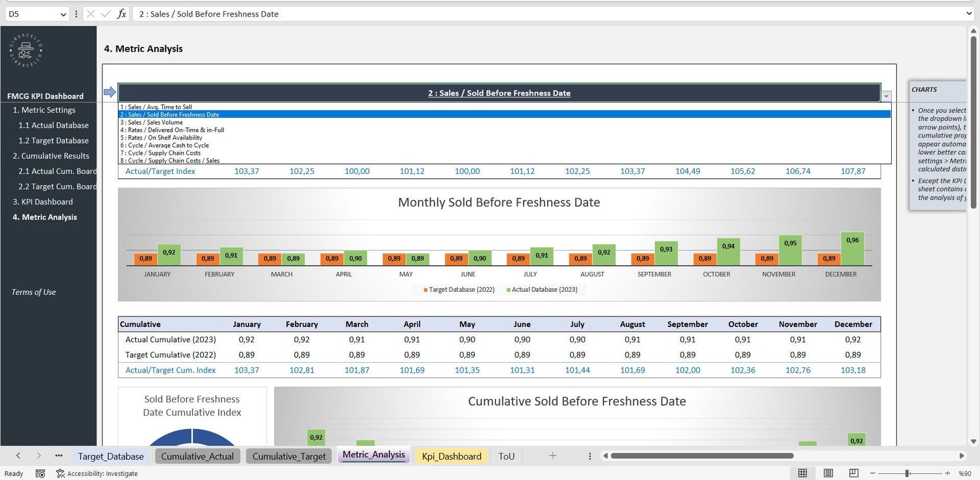Image resolution: width=980 pixels, height=480 pixels.
Task: Click the Insert Function fx icon
Action: click(x=122, y=14)
